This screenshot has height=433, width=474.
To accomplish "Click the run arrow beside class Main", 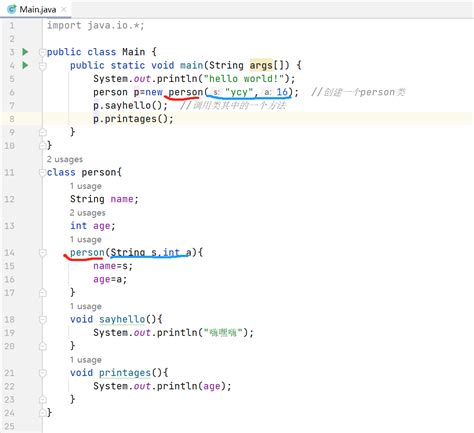I will pyautogui.click(x=25, y=52).
